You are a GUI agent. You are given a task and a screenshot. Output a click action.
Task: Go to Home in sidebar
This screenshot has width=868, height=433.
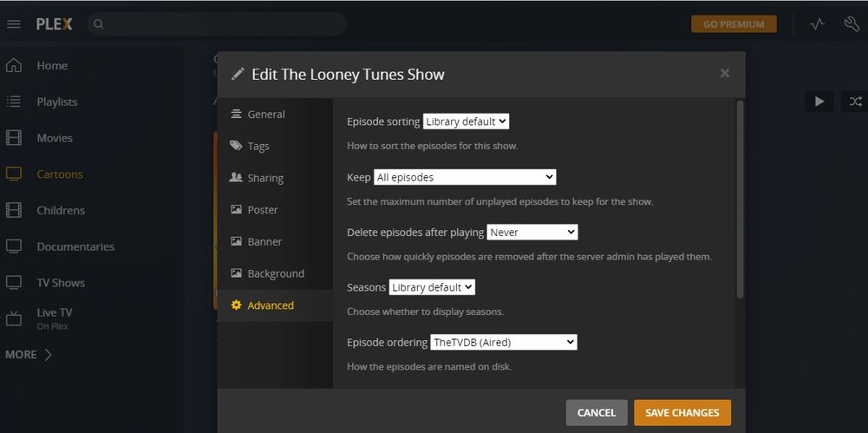coord(52,65)
